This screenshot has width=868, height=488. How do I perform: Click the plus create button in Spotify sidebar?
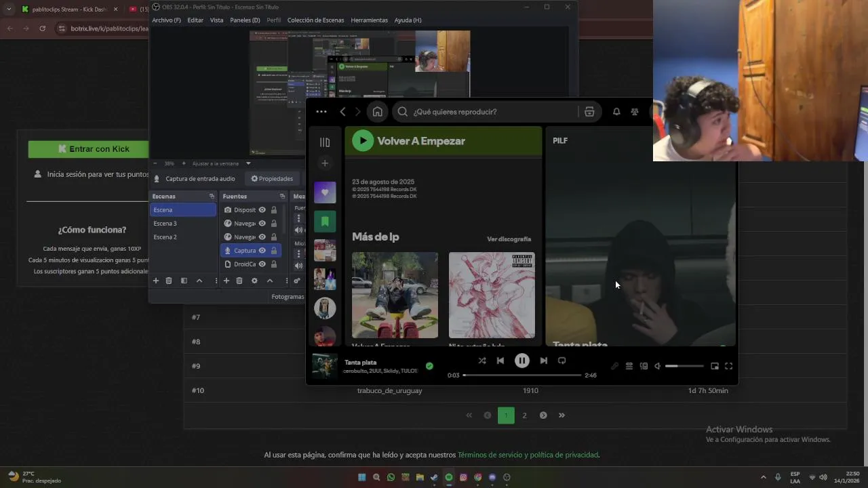tap(325, 163)
